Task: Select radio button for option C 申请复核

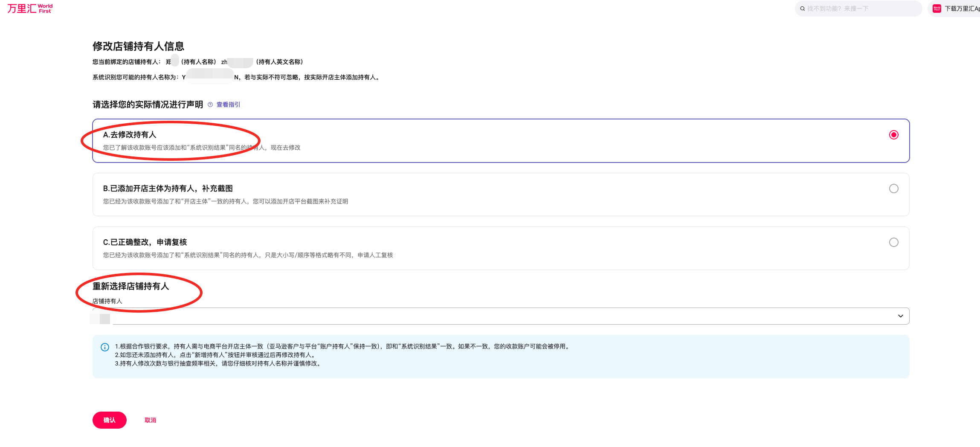Action: point(893,242)
